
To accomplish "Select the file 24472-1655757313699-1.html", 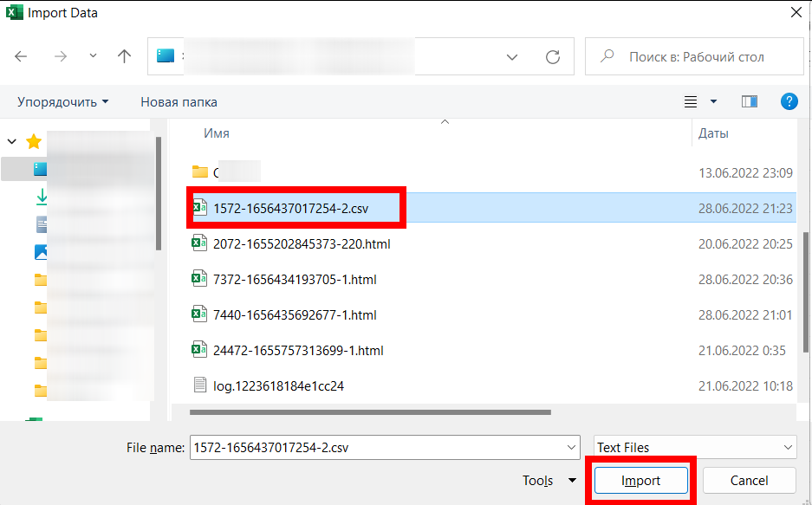I will (x=298, y=350).
